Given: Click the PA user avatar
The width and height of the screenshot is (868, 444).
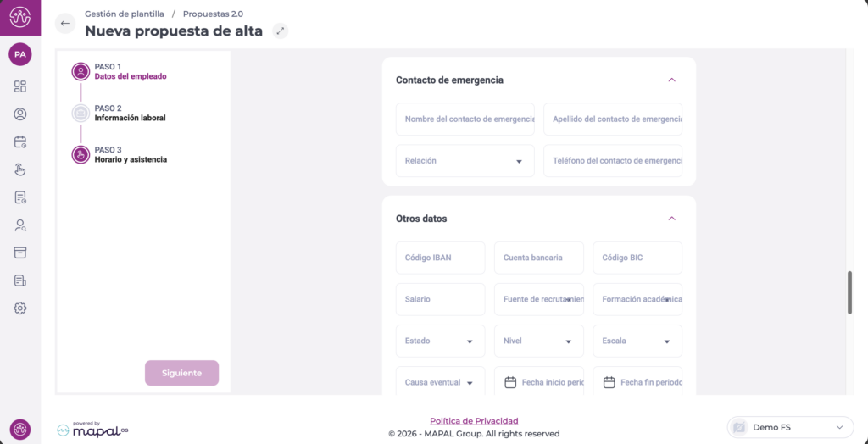Looking at the screenshot, I should click(20, 54).
